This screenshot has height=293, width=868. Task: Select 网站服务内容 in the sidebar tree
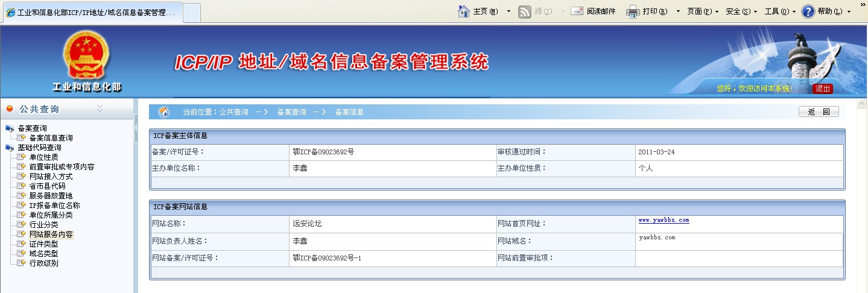point(51,235)
